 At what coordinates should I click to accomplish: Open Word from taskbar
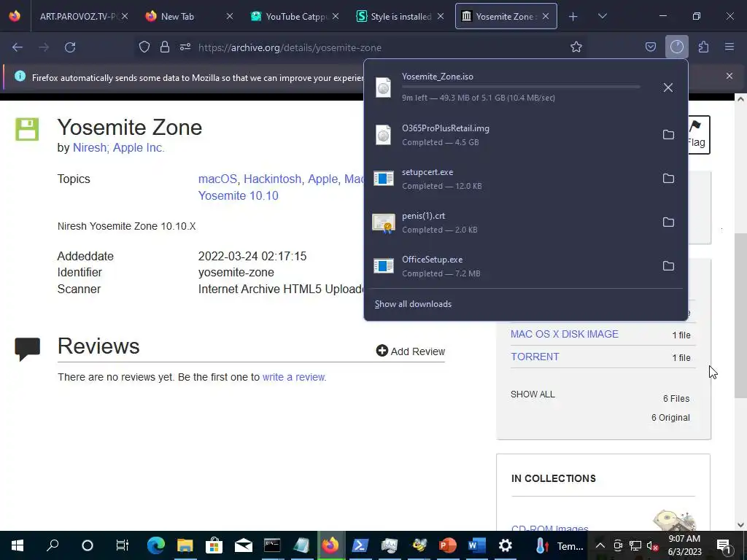[476, 545]
